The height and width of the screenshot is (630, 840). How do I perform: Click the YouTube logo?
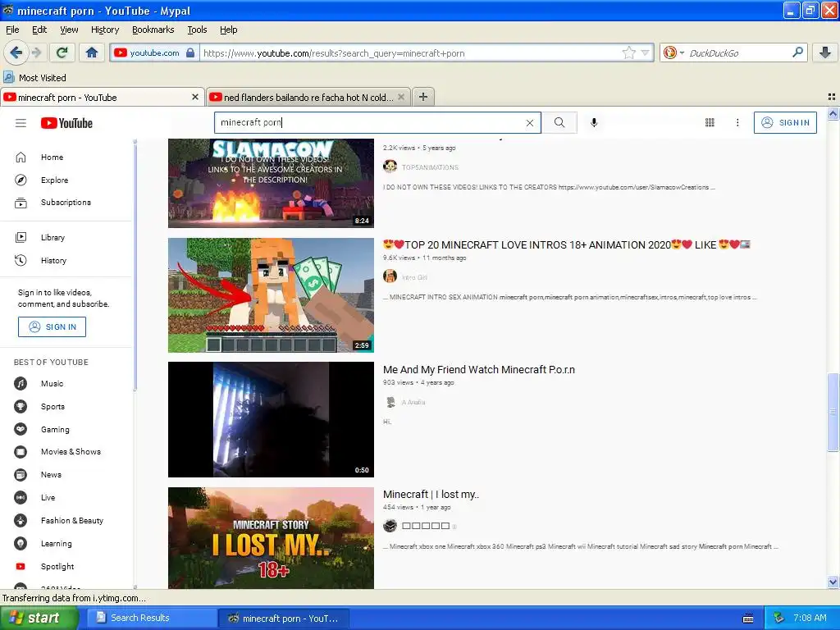[67, 123]
